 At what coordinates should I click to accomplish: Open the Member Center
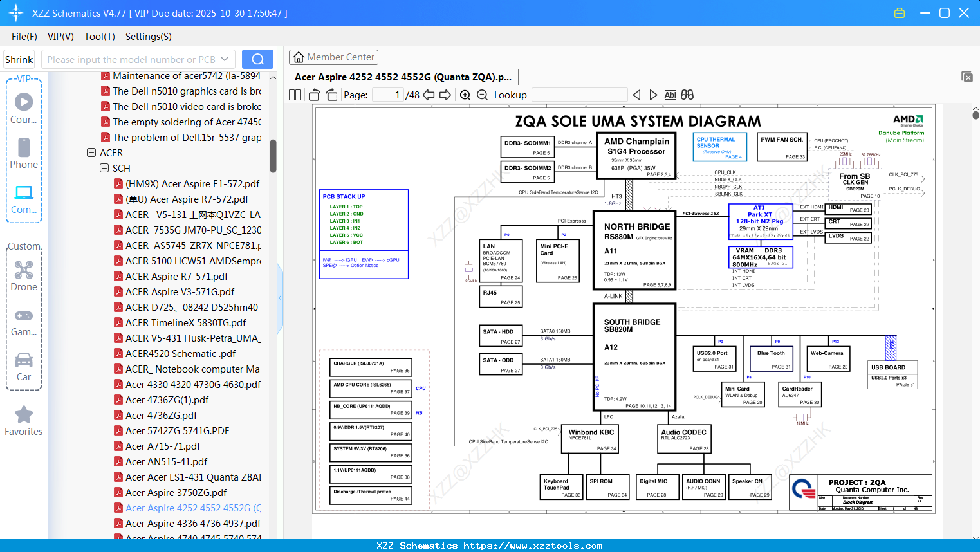pos(333,57)
